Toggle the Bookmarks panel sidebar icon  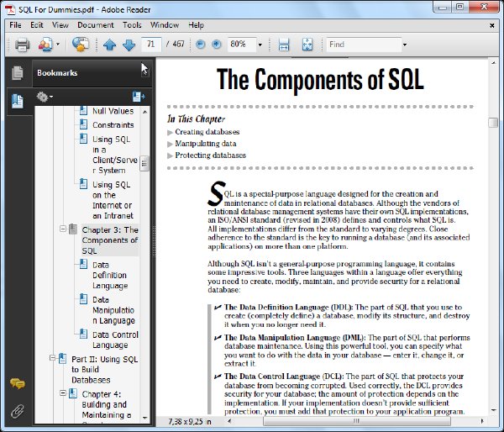coord(18,102)
